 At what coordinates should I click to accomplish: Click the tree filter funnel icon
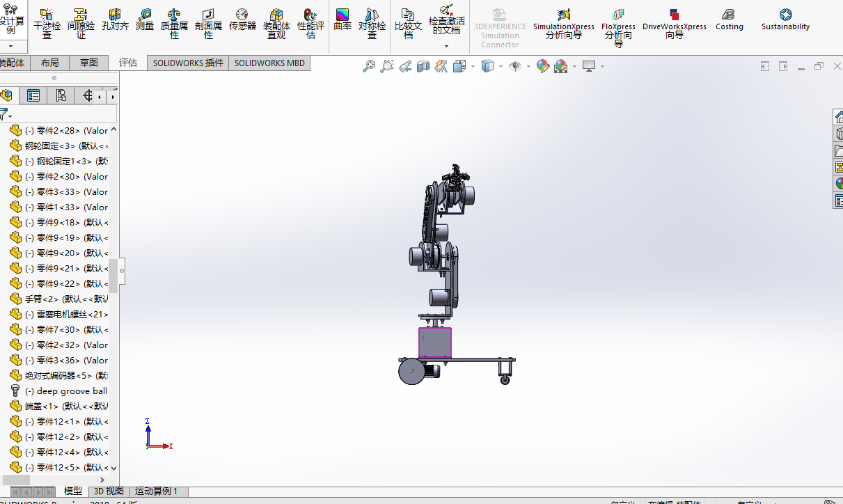4,114
